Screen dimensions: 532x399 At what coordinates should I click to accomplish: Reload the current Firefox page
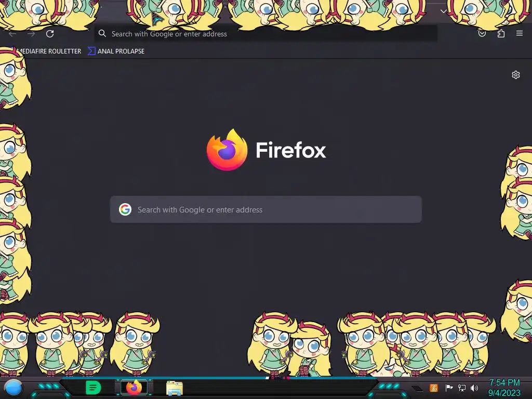point(50,34)
